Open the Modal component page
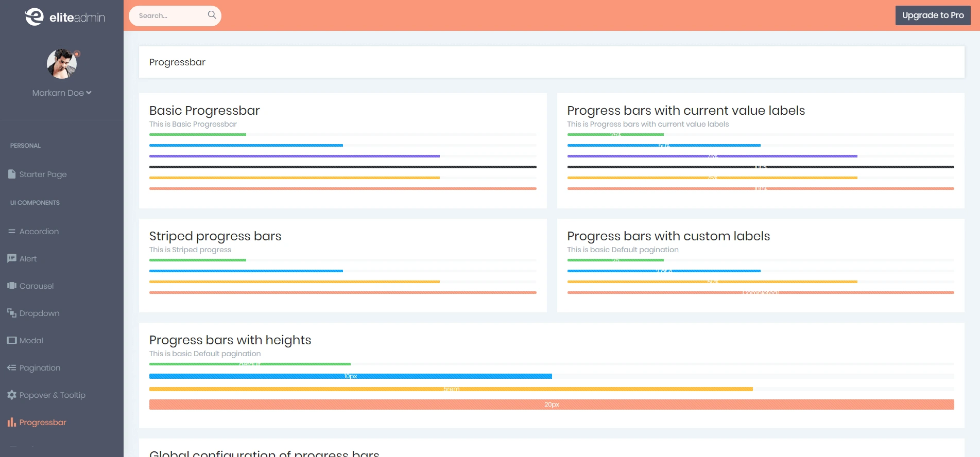This screenshot has width=980, height=457. pos(31,340)
